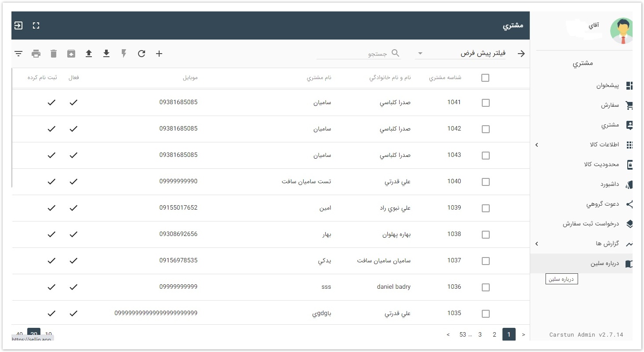Click the داشبورد icon in sidebar
The width and height of the screenshot is (644, 352).
click(629, 184)
